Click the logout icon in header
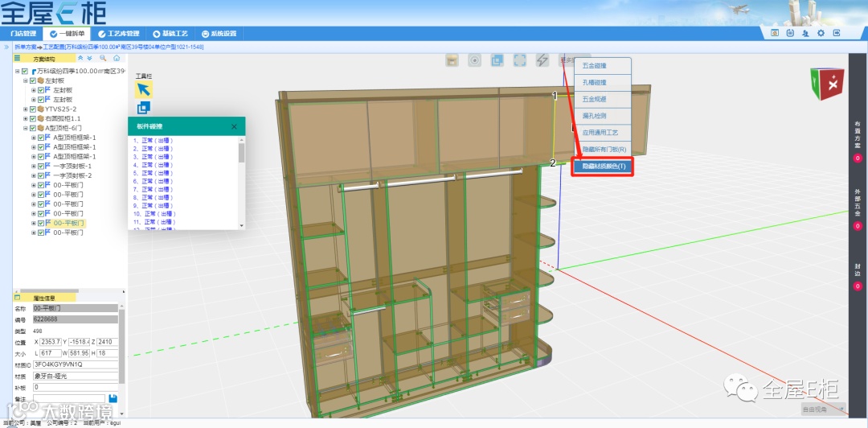The image size is (868, 428). [837, 33]
